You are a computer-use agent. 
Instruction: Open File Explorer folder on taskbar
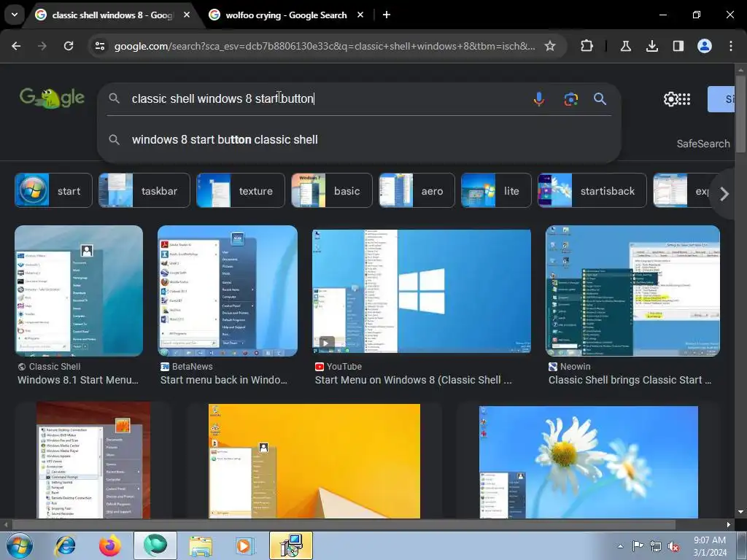(x=201, y=545)
